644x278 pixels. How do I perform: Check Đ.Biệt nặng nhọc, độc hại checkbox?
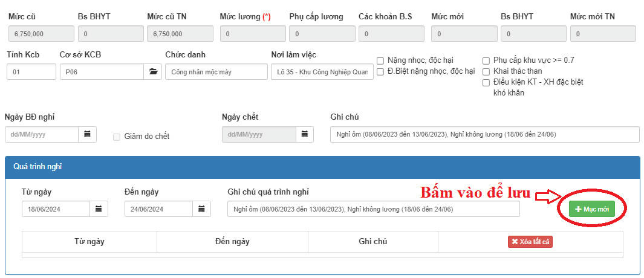[x=380, y=72]
